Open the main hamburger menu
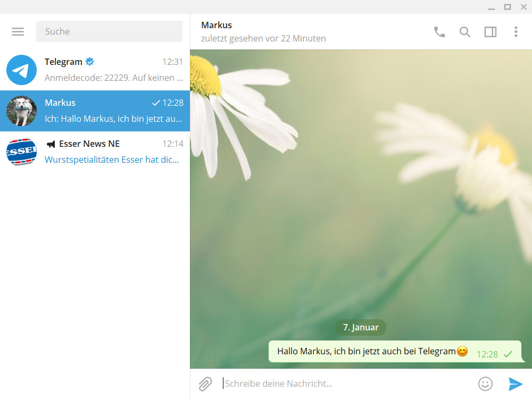 [x=18, y=31]
